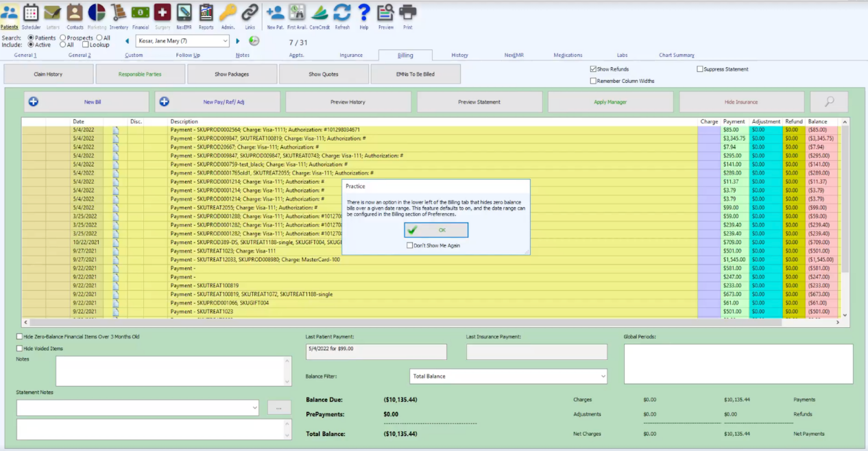Click the Show Quotes button
Image resolution: width=868 pixels, height=451 pixels.
[x=323, y=73]
